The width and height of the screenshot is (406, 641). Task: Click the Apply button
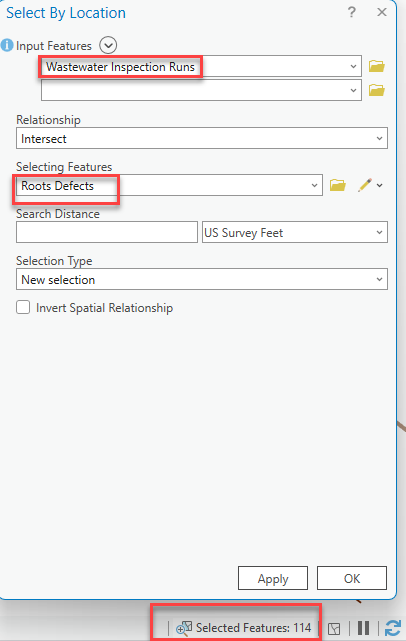click(273, 578)
